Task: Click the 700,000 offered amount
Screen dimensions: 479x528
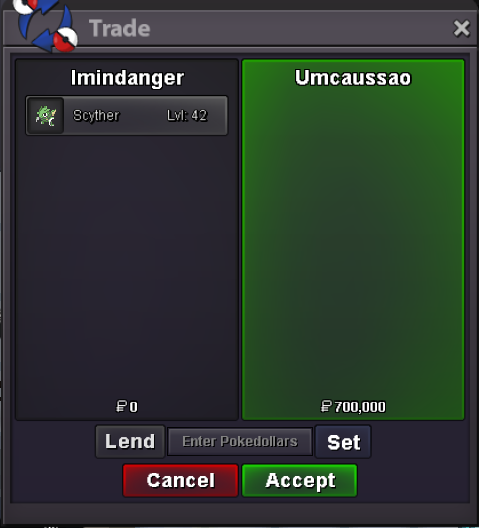Action: point(360,407)
